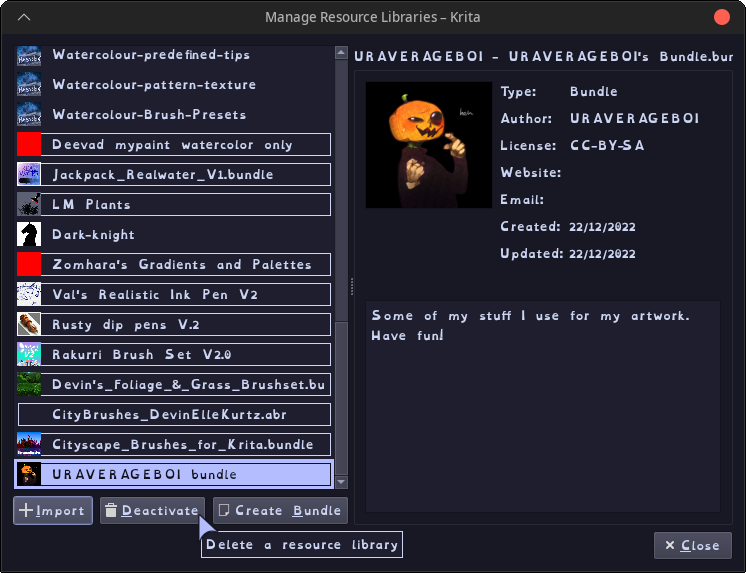Click the list scrollbar up arrow
746x573 pixels.
click(341, 52)
